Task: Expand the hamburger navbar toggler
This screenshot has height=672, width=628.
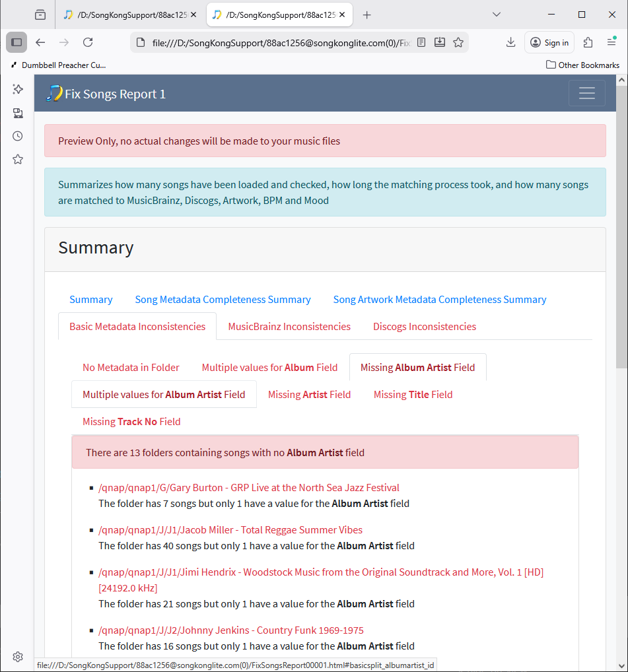Action: click(586, 93)
